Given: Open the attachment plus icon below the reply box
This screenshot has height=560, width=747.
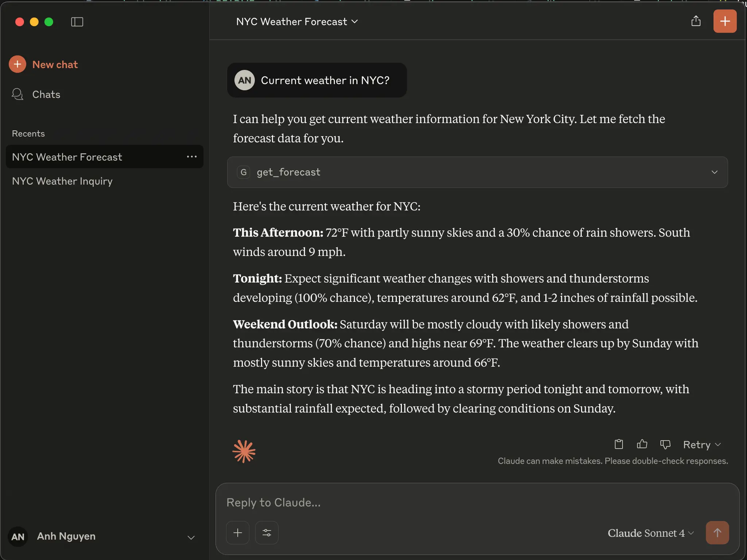Looking at the screenshot, I should tap(237, 532).
